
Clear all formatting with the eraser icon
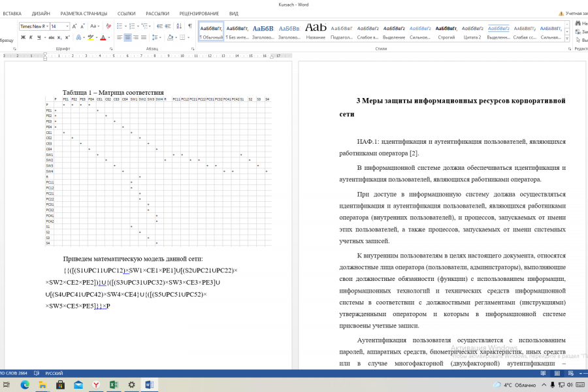(x=108, y=26)
